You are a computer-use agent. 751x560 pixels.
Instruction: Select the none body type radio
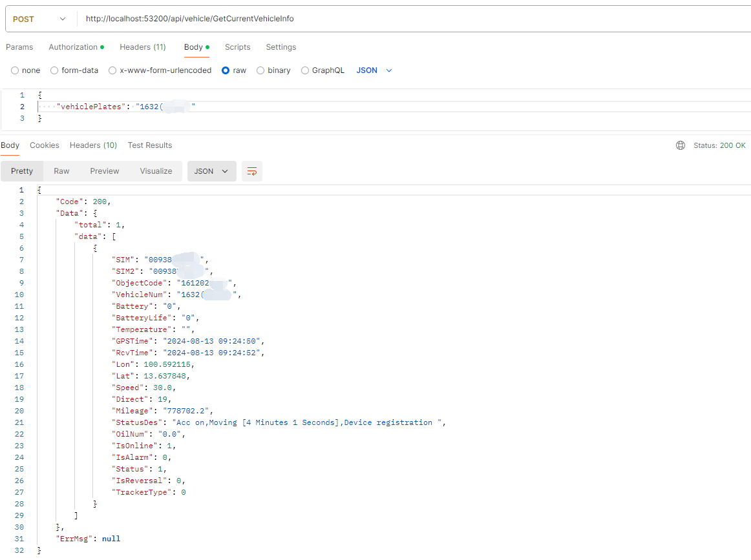[15, 70]
